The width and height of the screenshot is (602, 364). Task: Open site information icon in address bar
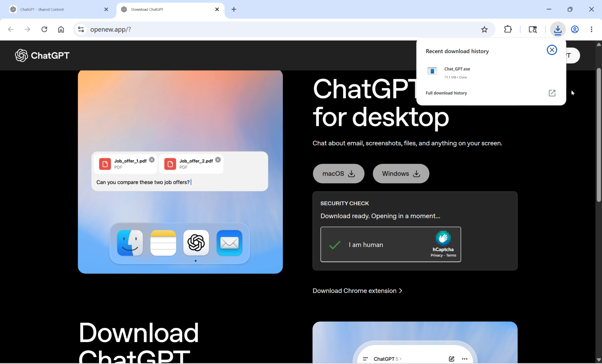81,29
